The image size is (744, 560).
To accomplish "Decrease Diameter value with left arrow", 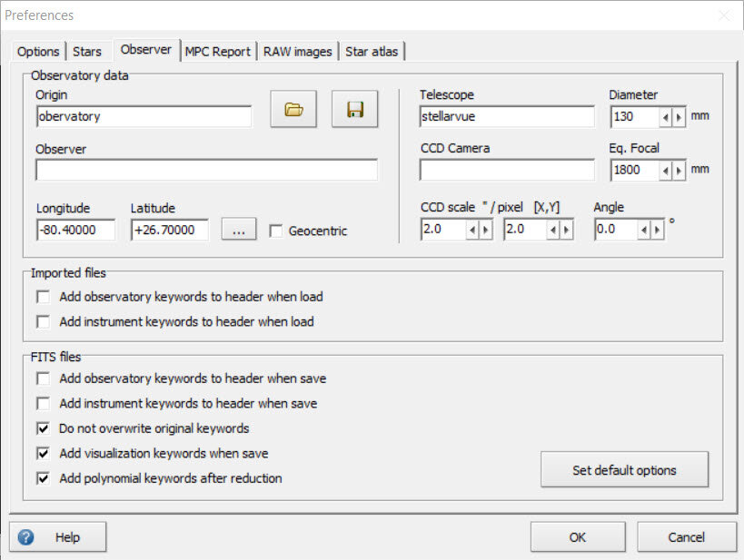I will pos(666,117).
